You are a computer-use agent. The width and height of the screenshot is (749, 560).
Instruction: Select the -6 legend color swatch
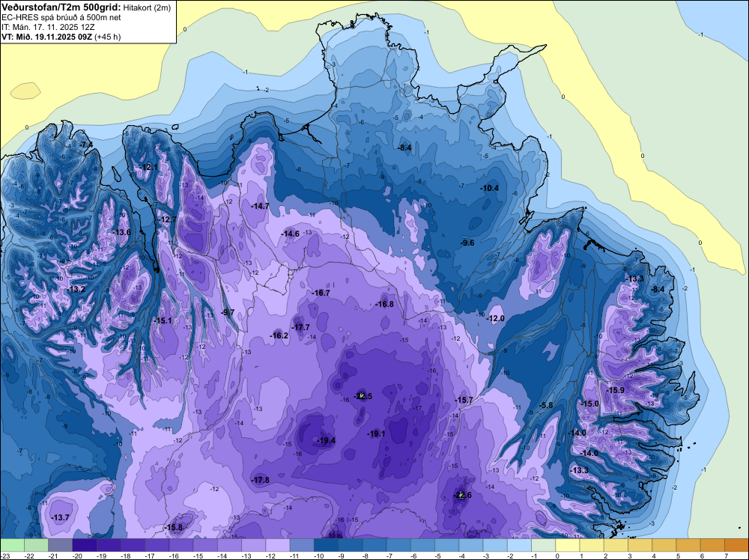coord(422,545)
